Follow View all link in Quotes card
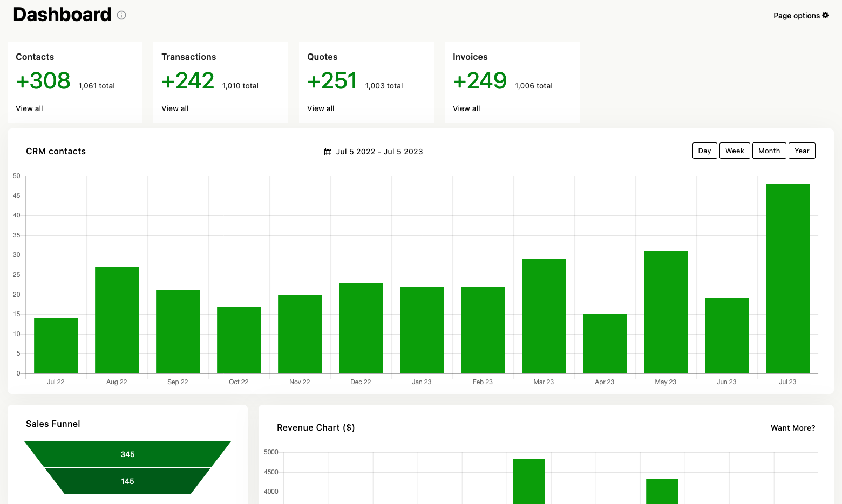 point(321,108)
